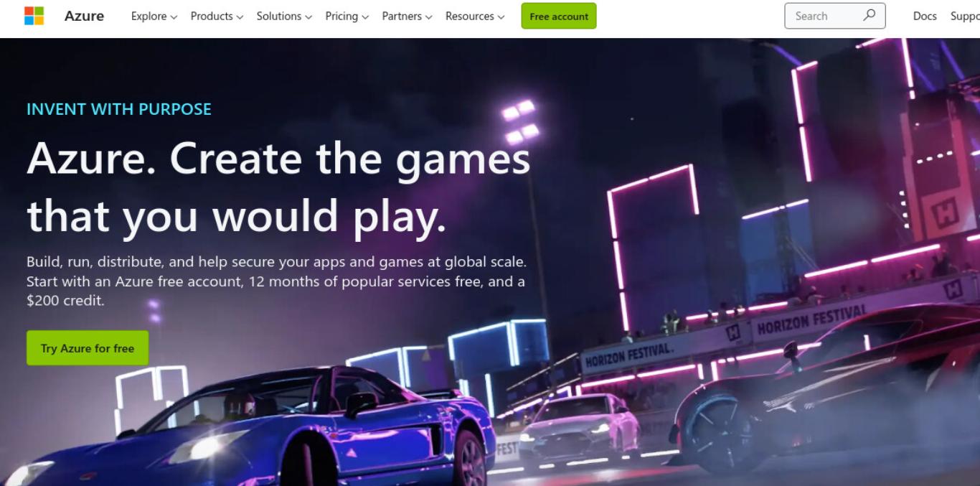This screenshot has height=486, width=980.
Task: Click the '$200 credit' description paragraph
Action: click(x=276, y=281)
